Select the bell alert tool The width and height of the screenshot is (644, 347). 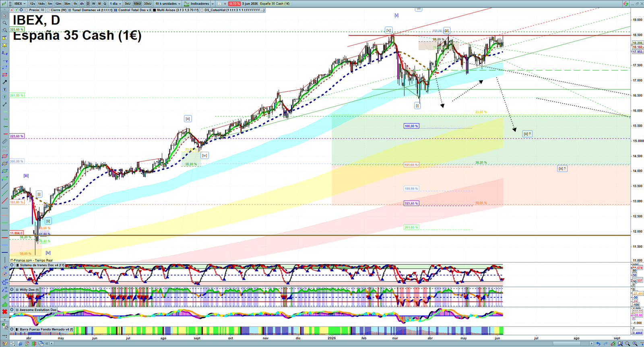click(x=5, y=45)
